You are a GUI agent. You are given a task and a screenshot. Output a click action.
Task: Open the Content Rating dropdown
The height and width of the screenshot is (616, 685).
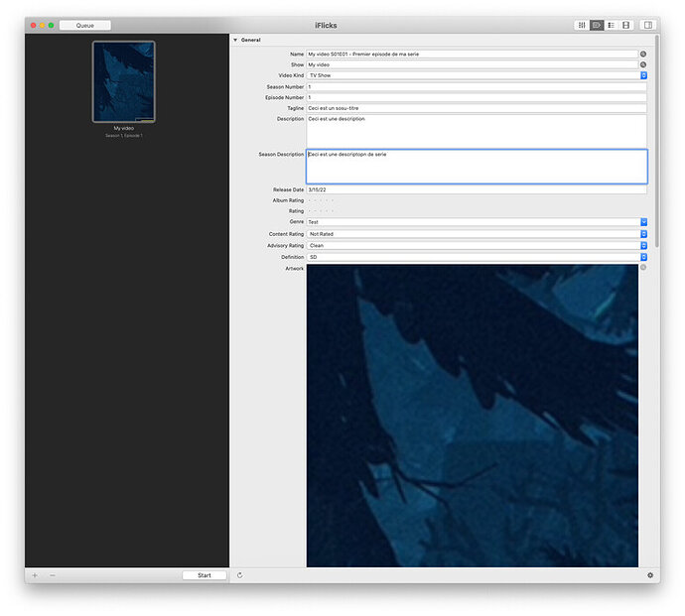[x=643, y=234]
